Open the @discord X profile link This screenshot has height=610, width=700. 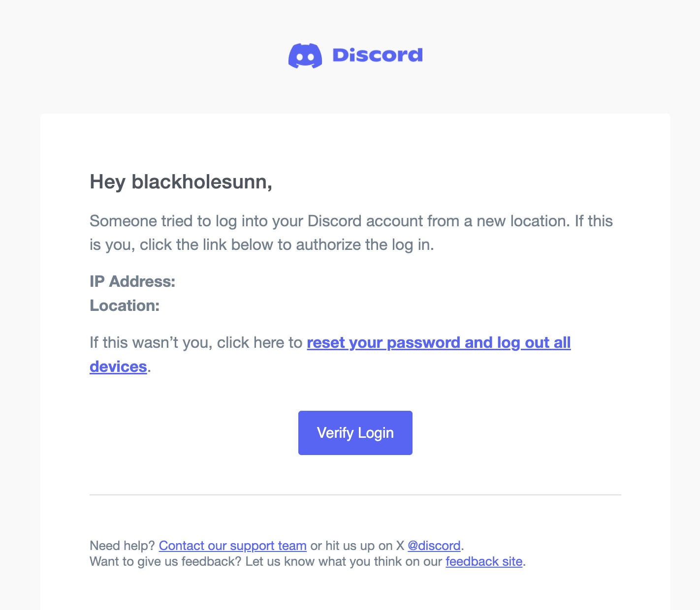(x=434, y=546)
